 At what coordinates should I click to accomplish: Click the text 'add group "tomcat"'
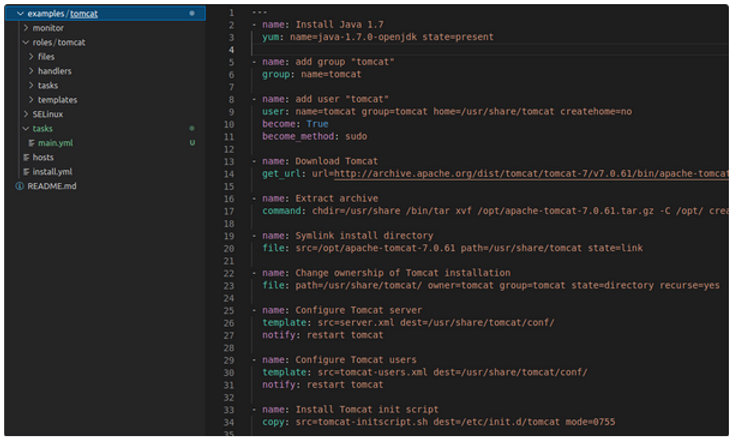(x=345, y=62)
